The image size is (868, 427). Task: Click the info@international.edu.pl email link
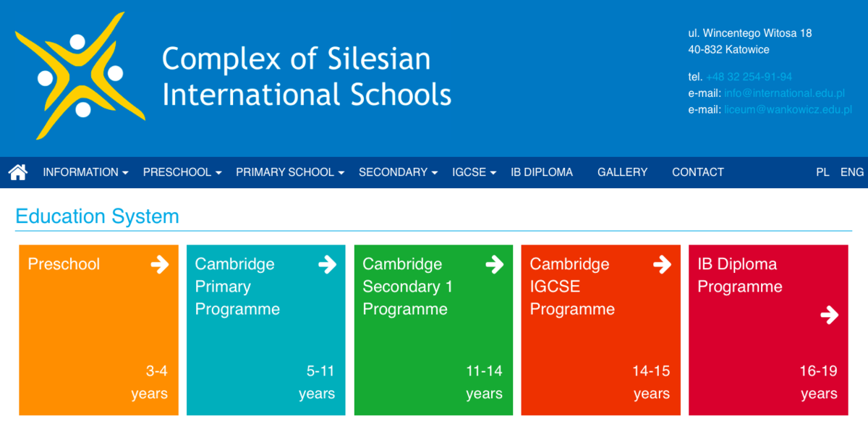click(784, 93)
